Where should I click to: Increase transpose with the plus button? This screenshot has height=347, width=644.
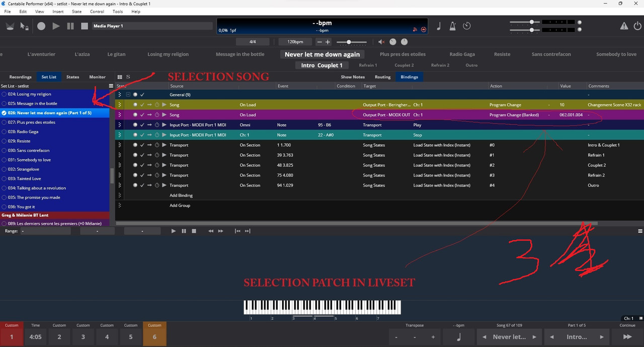click(433, 337)
